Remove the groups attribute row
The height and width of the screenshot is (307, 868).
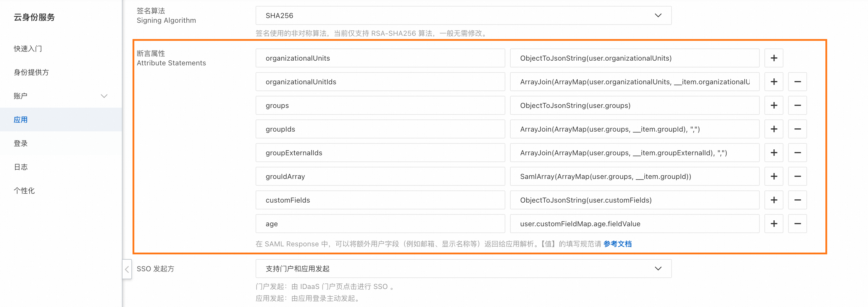(x=797, y=106)
